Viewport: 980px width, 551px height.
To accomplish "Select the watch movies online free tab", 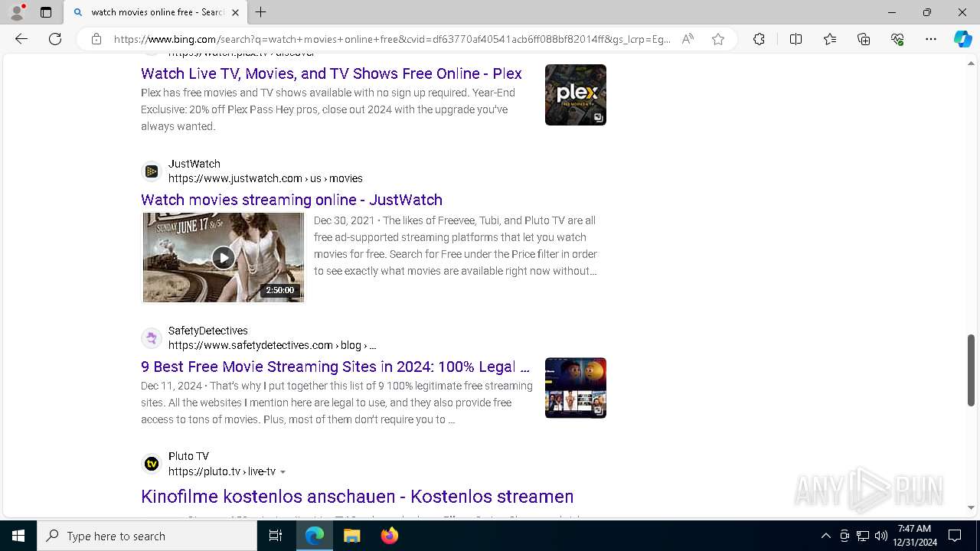I will [155, 12].
